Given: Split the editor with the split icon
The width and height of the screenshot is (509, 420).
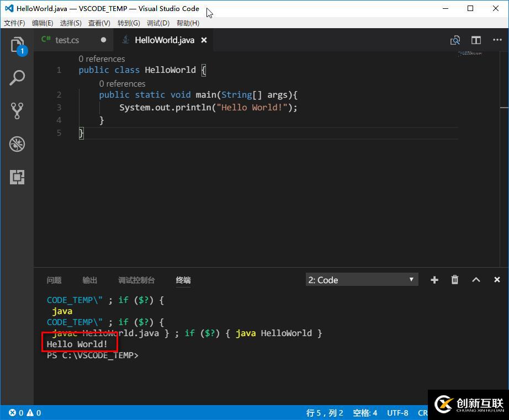Looking at the screenshot, I should [x=476, y=40].
